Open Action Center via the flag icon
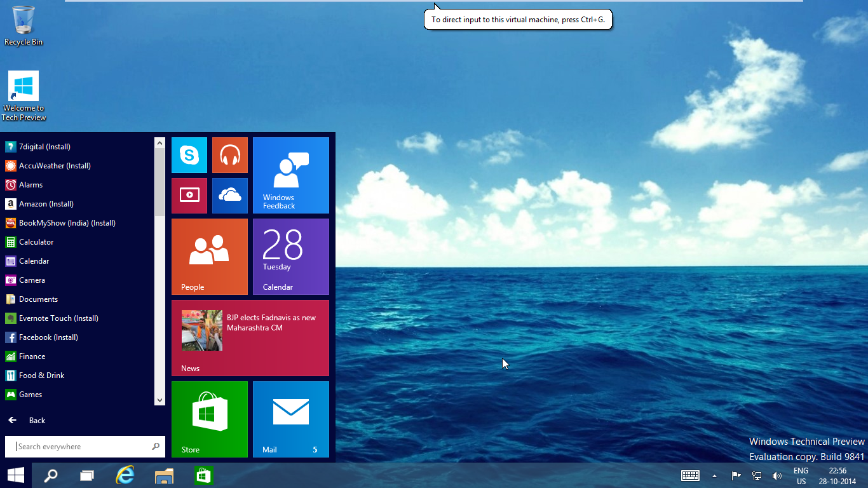Image resolution: width=868 pixels, height=488 pixels. 735,475
